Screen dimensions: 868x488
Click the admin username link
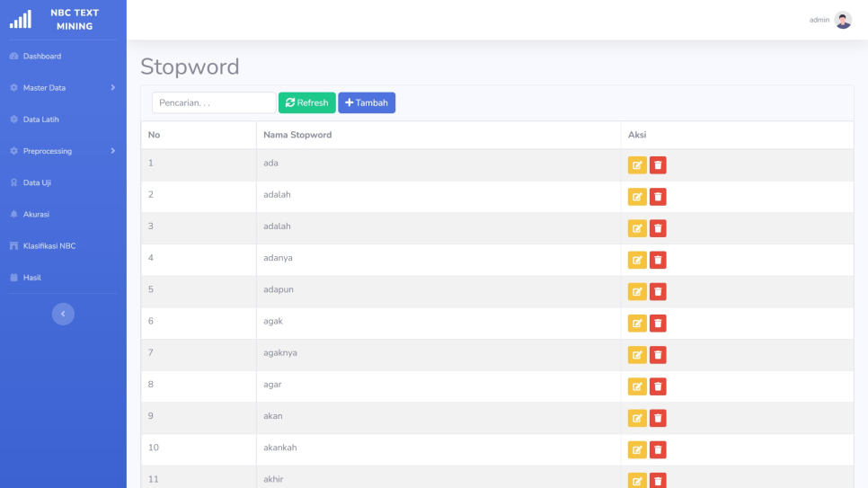click(819, 20)
